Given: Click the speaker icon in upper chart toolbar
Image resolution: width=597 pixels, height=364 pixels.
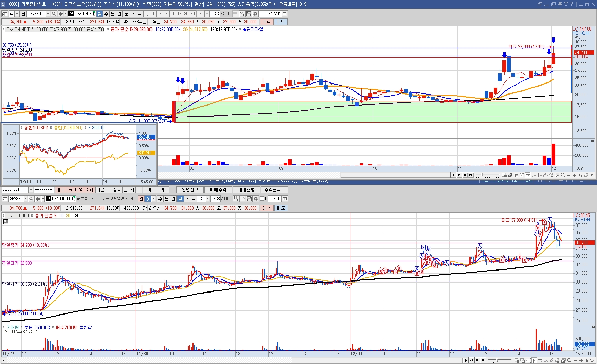Looking at the screenshot, I should pos(60,14).
